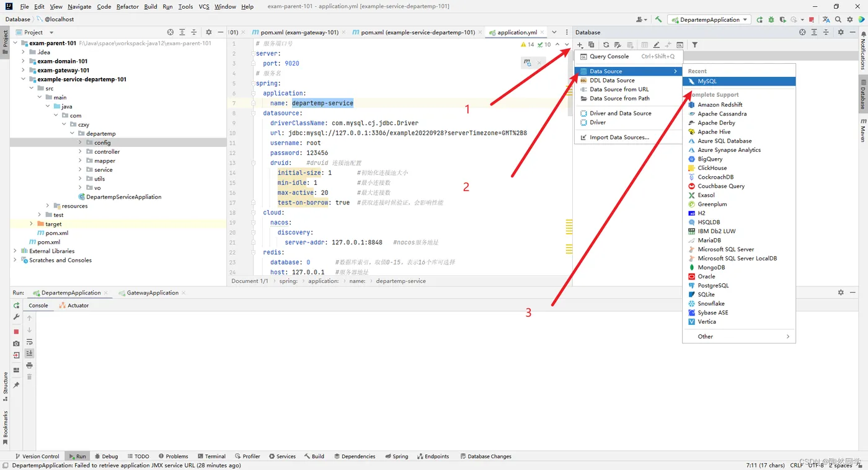
Task: Click the filter icon in Database toolbar
Action: [695, 45]
